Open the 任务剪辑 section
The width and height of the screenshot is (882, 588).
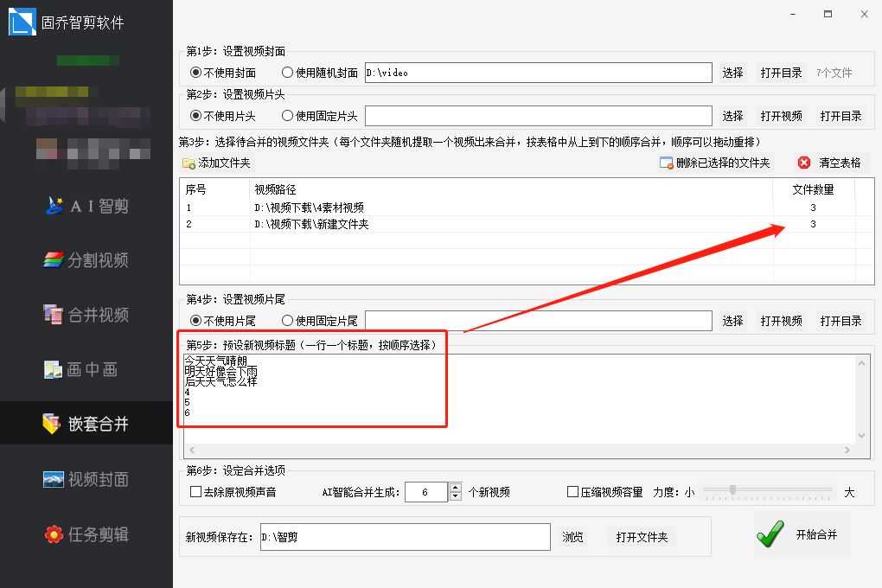pos(87,534)
